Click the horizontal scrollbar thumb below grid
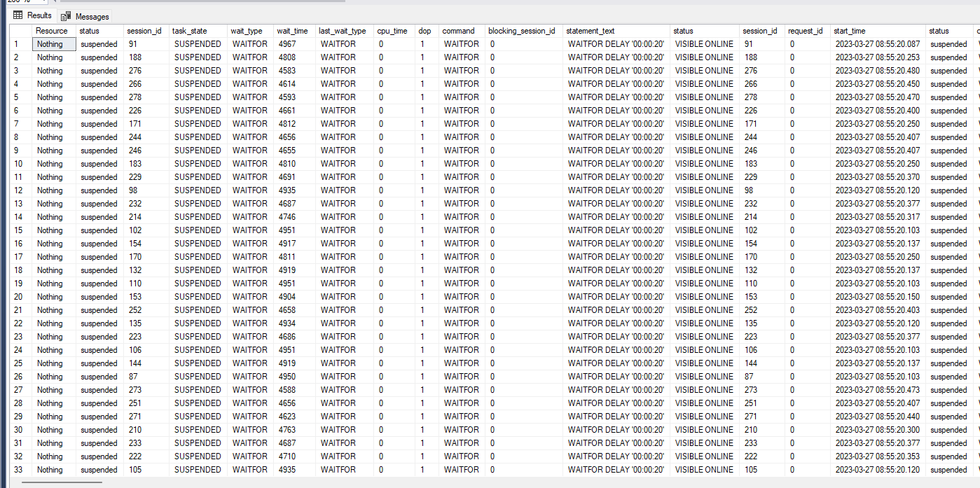The height and width of the screenshot is (488, 980). [62, 482]
